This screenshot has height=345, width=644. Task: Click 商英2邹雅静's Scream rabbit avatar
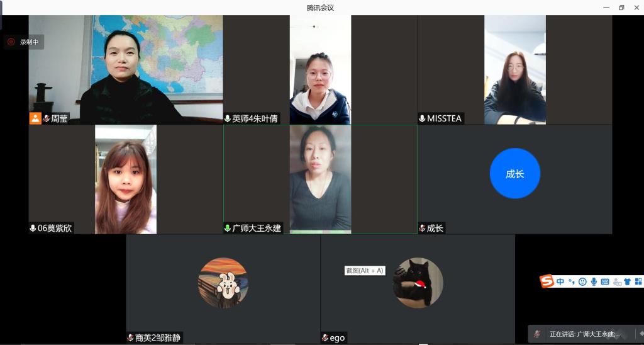pyautogui.click(x=223, y=283)
